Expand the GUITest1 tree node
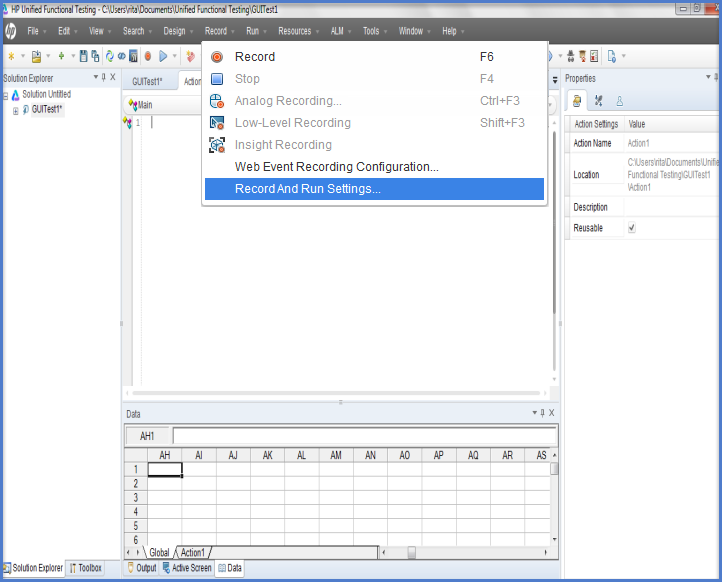 tap(16, 111)
